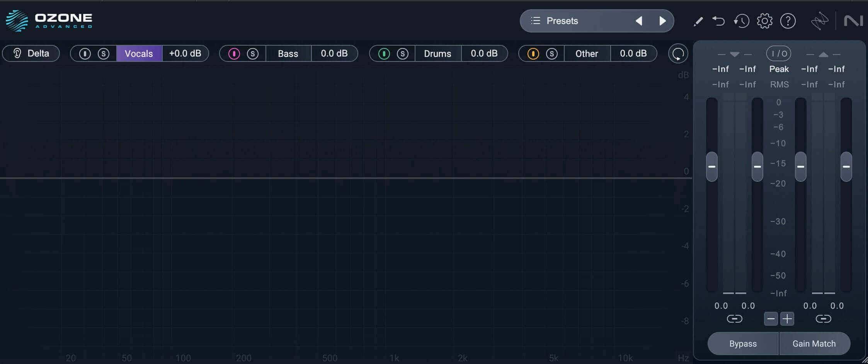Toggle the input channel link icon
The height and width of the screenshot is (364, 868).
click(734, 319)
